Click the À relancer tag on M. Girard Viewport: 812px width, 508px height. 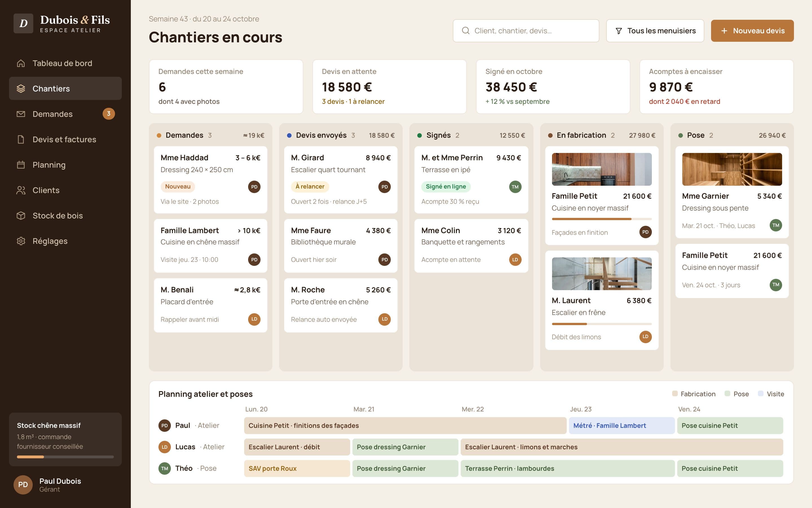point(310,187)
